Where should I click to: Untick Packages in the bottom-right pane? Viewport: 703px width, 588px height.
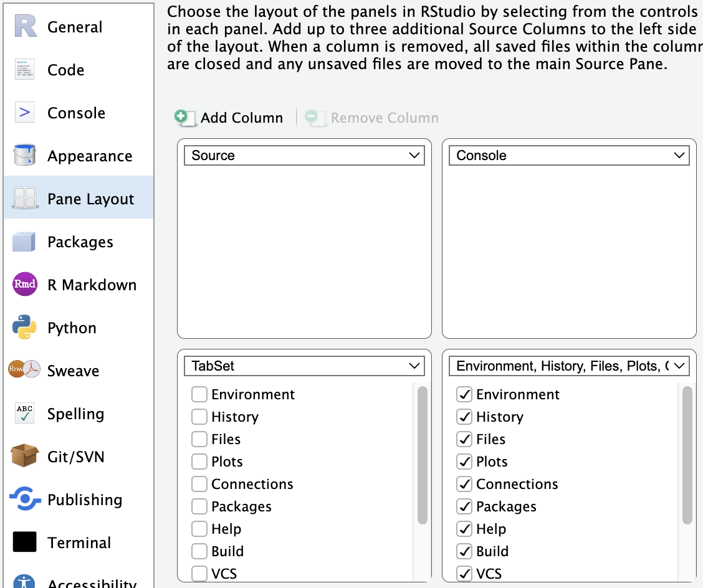pos(464,506)
